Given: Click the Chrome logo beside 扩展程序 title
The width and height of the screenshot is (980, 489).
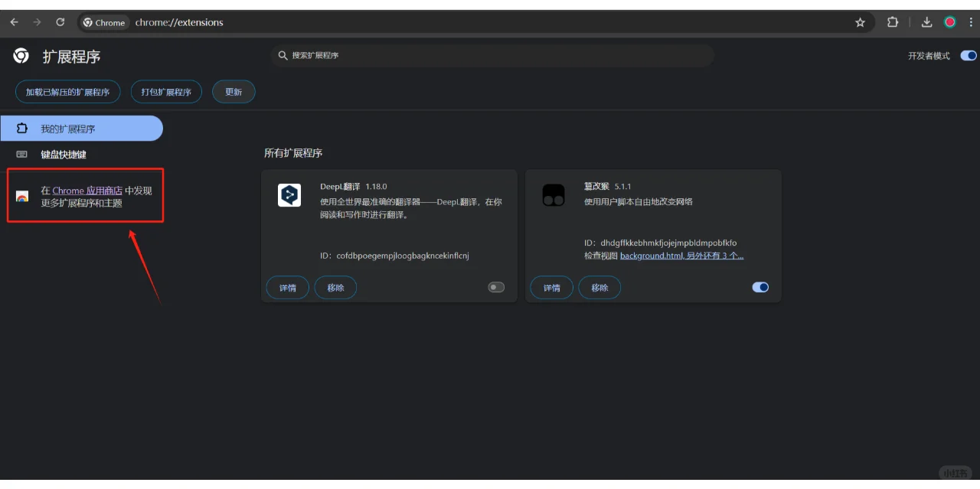Looking at the screenshot, I should [21, 56].
